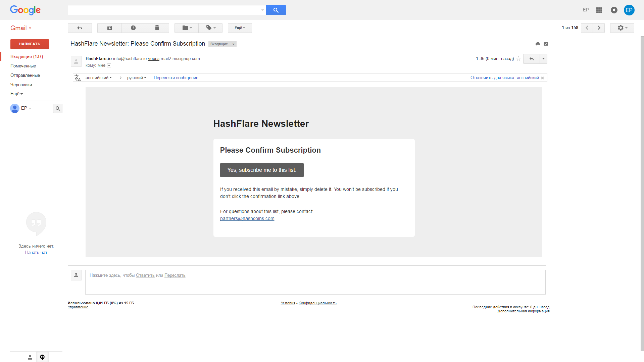644x362 pixels.
Task: Click chat search magnifier button
Action: tap(58, 108)
